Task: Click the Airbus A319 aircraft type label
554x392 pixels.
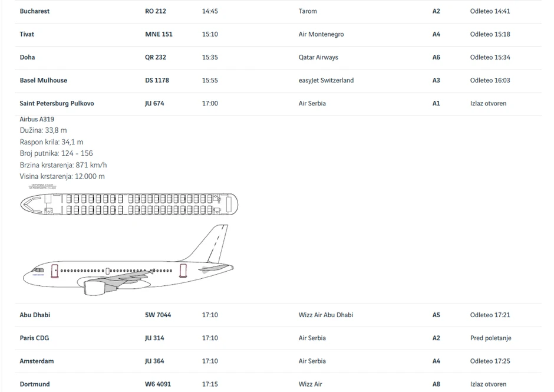Action: [37, 119]
